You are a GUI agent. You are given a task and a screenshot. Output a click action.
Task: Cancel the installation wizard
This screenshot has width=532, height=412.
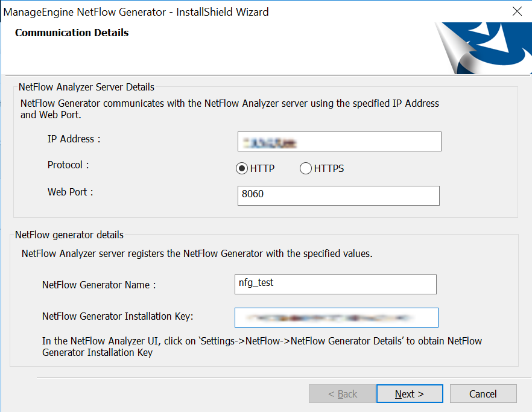(x=483, y=394)
